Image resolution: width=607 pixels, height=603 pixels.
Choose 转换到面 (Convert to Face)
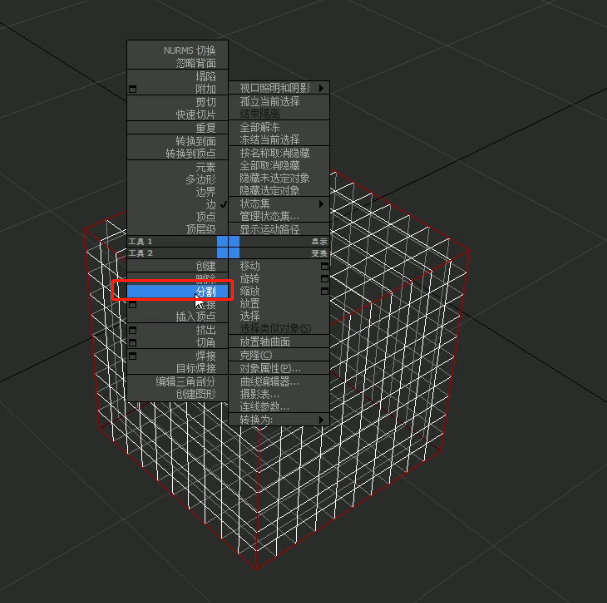(196, 141)
